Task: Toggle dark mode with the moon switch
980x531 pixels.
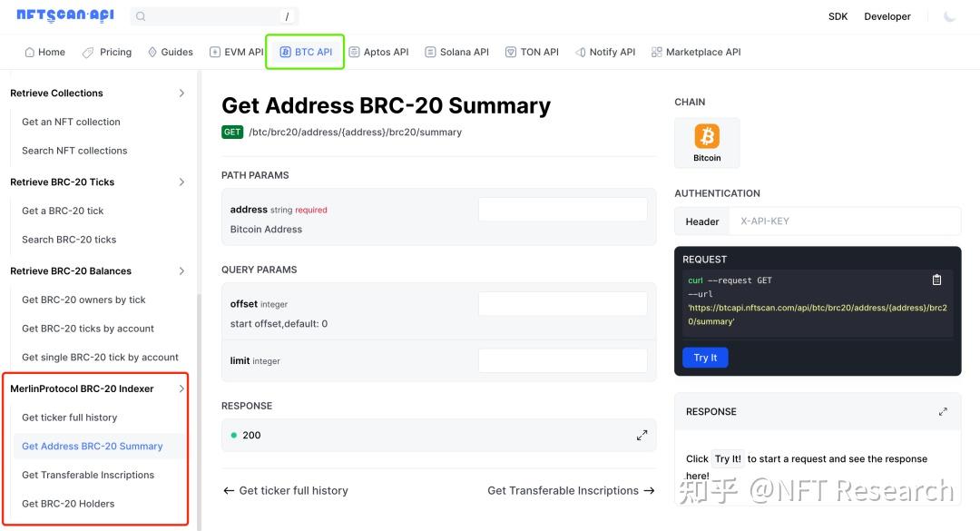Action: click(950, 16)
